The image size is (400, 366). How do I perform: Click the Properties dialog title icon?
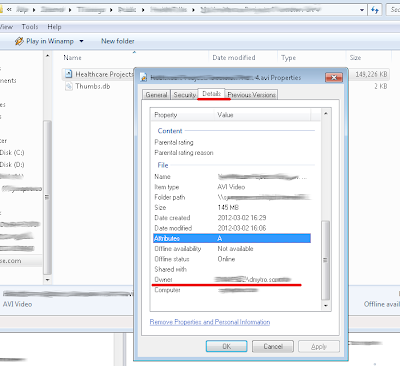tap(143, 78)
